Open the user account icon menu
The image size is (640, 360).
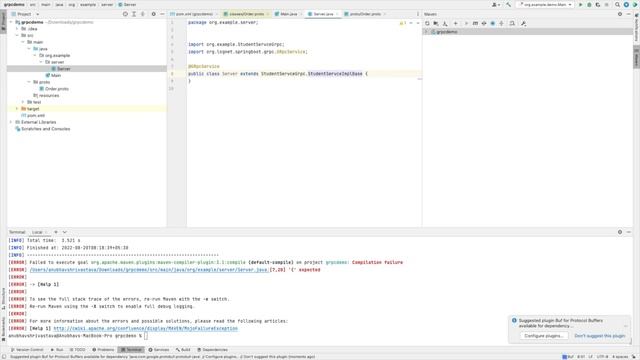pyautogui.click(x=496, y=4)
